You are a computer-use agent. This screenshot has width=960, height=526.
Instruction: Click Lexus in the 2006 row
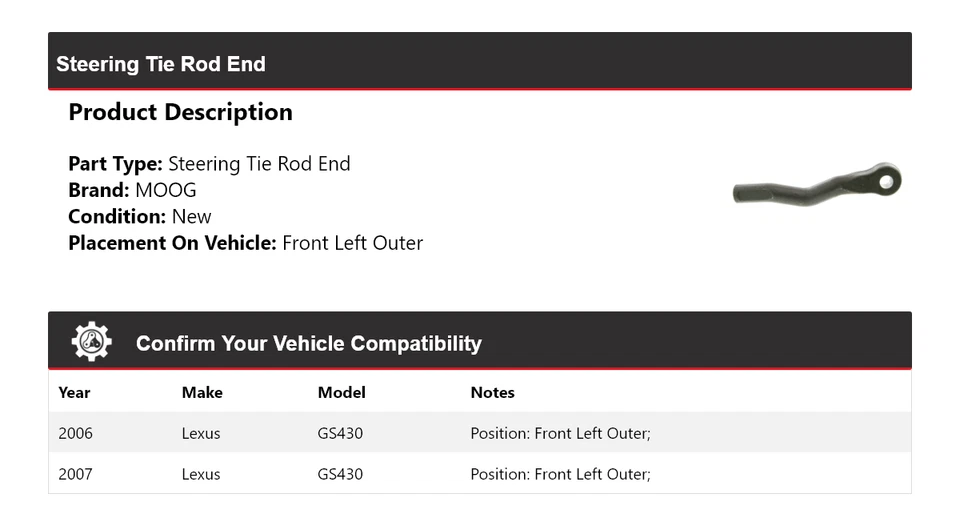201,433
